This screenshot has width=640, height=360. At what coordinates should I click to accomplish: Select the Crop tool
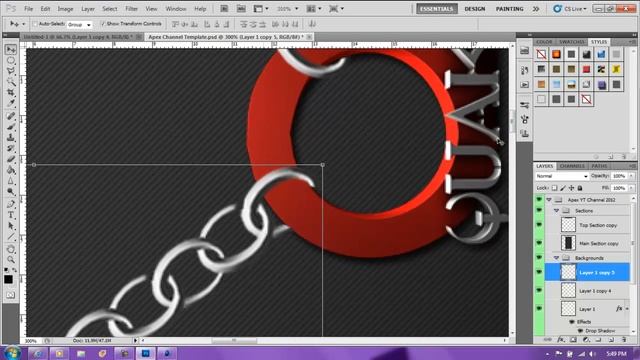[x=11, y=93]
